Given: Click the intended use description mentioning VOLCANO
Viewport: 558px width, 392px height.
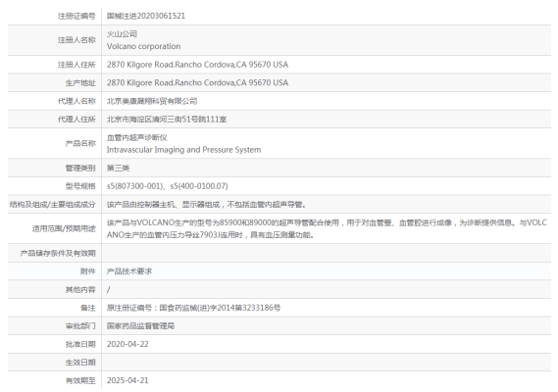Looking at the screenshot, I should tap(327, 228).
